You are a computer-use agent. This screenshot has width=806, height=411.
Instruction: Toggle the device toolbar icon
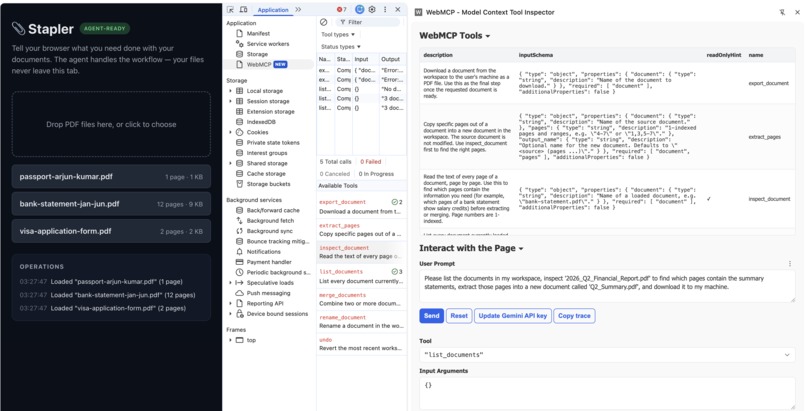coord(244,10)
